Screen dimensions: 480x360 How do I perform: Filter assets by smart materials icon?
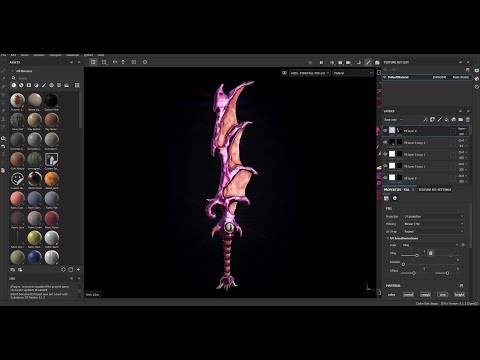point(21,85)
